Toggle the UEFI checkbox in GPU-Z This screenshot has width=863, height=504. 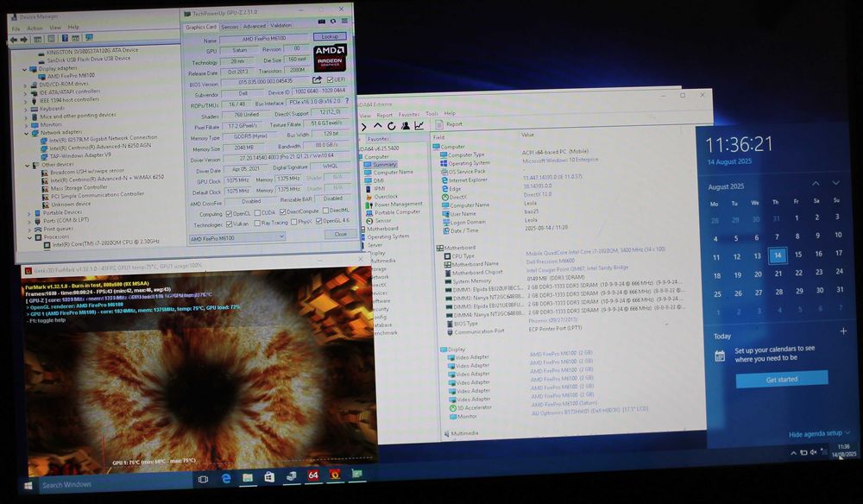coord(330,79)
